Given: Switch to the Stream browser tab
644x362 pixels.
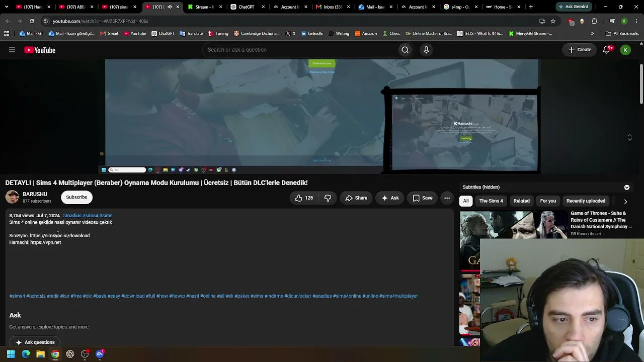Looking at the screenshot, I should [x=206, y=7].
